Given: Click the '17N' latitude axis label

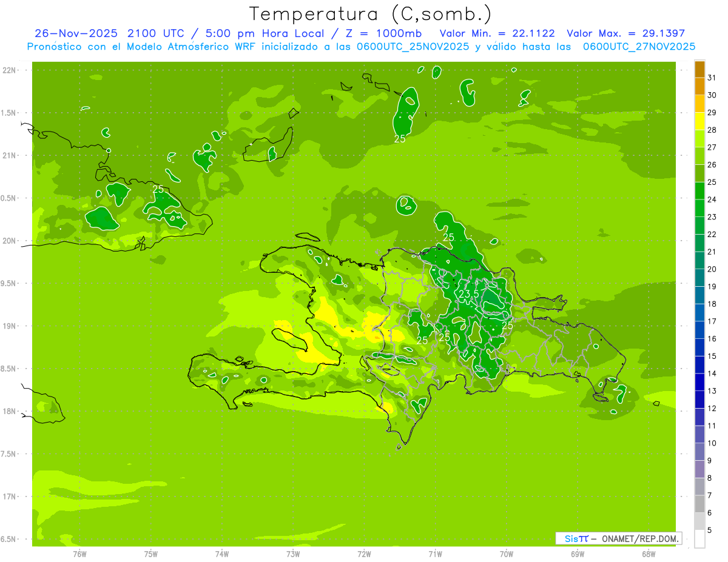Looking at the screenshot, I should (8, 497).
